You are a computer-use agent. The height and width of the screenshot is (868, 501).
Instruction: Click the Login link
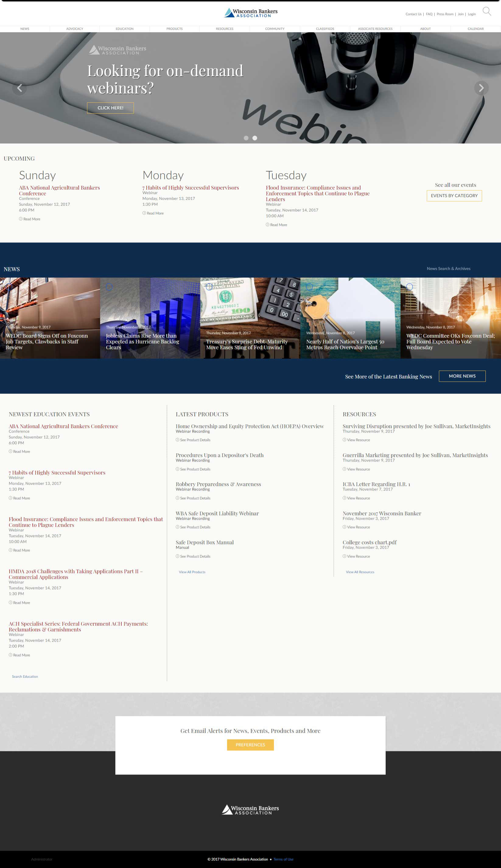click(x=472, y=14)
